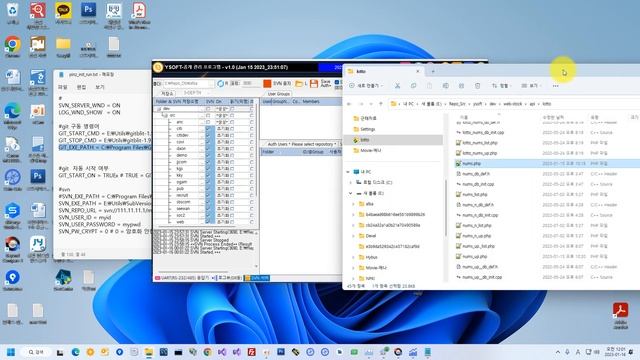Screen dimensions: 640x360
Task: Add a new Explorer tab with plus
Action: tap(433, 71)
